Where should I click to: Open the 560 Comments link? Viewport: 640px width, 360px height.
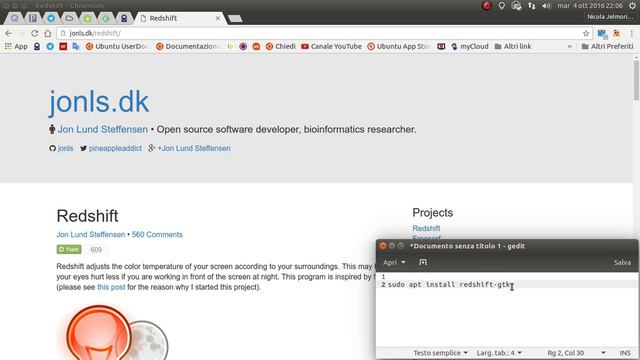(157, 235)
